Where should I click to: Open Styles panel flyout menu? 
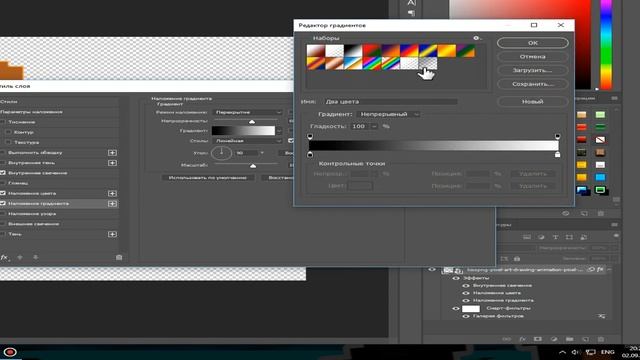coord(614,98)
